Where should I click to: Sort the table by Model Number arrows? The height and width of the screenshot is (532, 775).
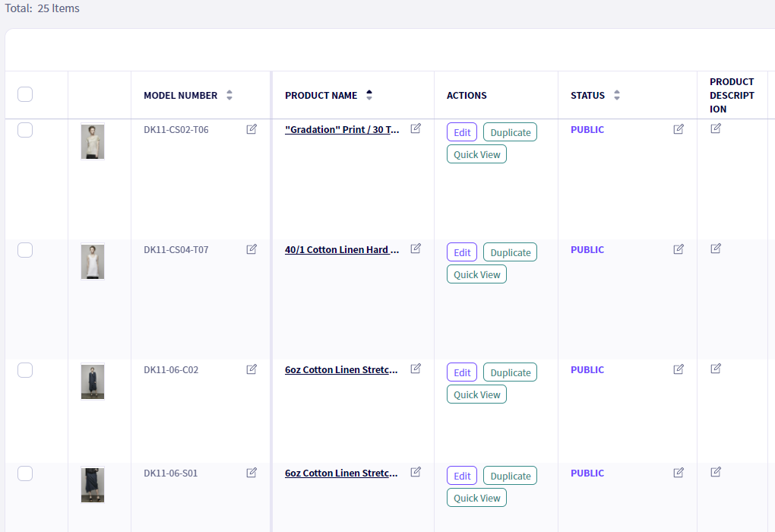(229, 95)
